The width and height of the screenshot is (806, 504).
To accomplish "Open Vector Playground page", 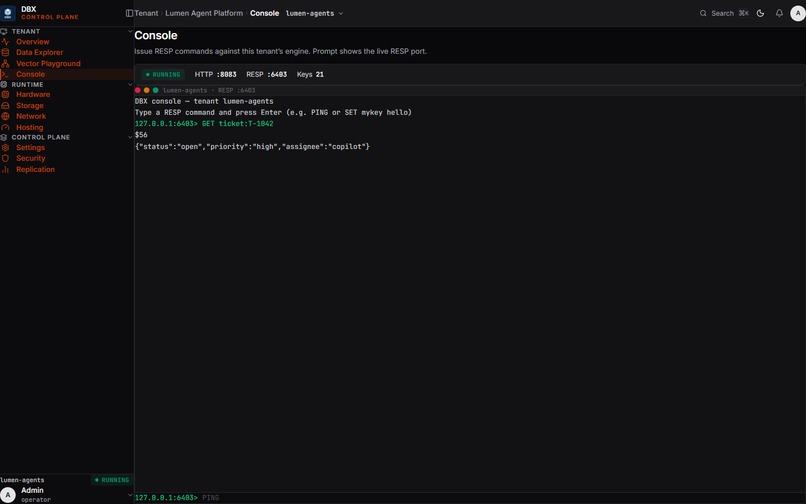I will click(48, 64).
